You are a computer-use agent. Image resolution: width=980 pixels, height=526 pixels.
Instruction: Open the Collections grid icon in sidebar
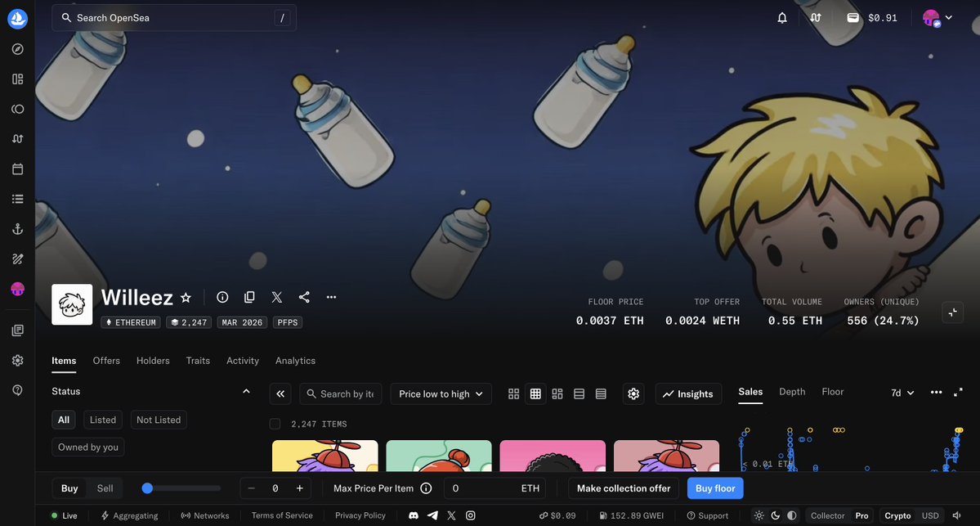coord(17,79)
